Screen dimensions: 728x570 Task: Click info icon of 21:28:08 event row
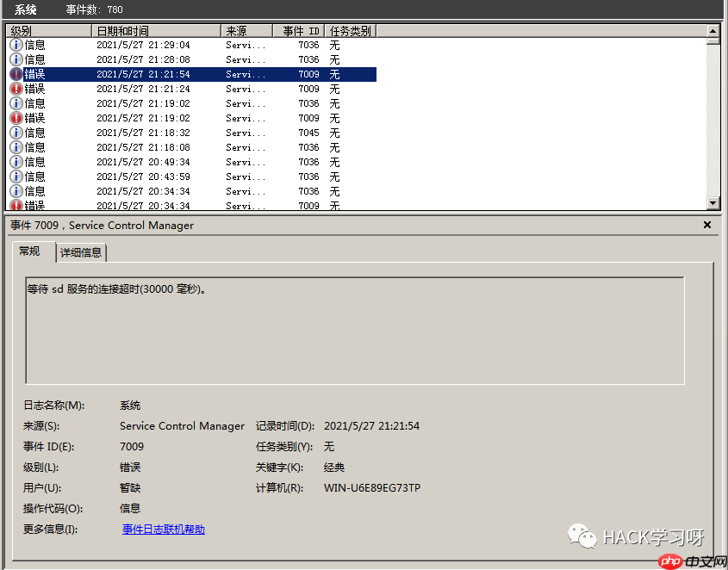(x=16, y=59)
